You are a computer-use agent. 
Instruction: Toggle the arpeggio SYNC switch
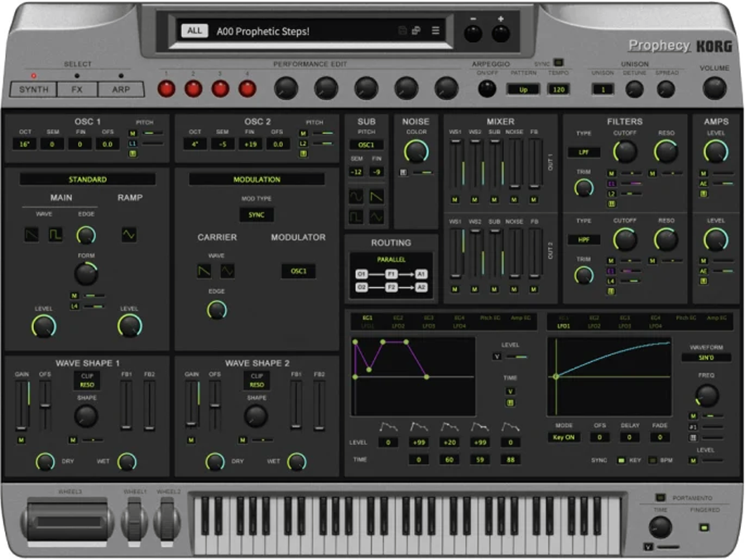pyautogui.click(x=559, y=62)
